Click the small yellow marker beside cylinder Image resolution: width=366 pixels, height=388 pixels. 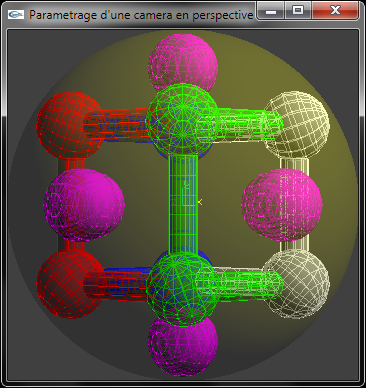[200, 202]
